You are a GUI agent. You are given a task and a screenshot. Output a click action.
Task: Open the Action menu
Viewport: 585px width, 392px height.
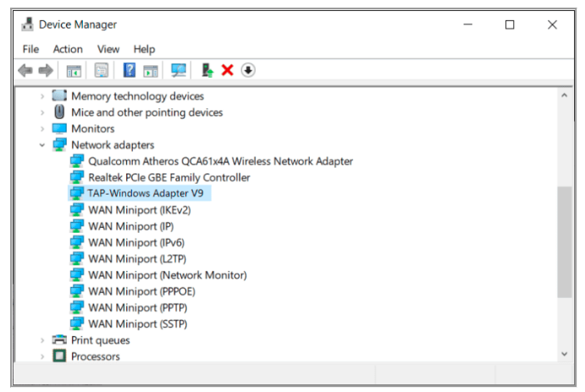coord(68,49)
